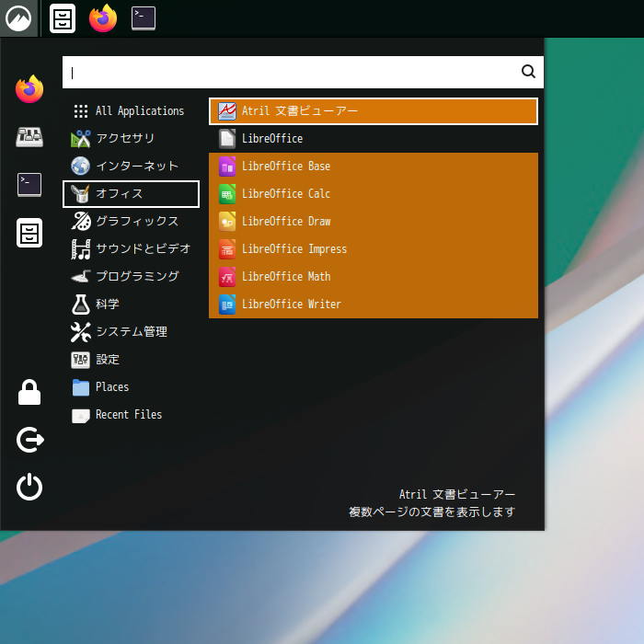Launch LibreOffice Math

tap(285, 277)
